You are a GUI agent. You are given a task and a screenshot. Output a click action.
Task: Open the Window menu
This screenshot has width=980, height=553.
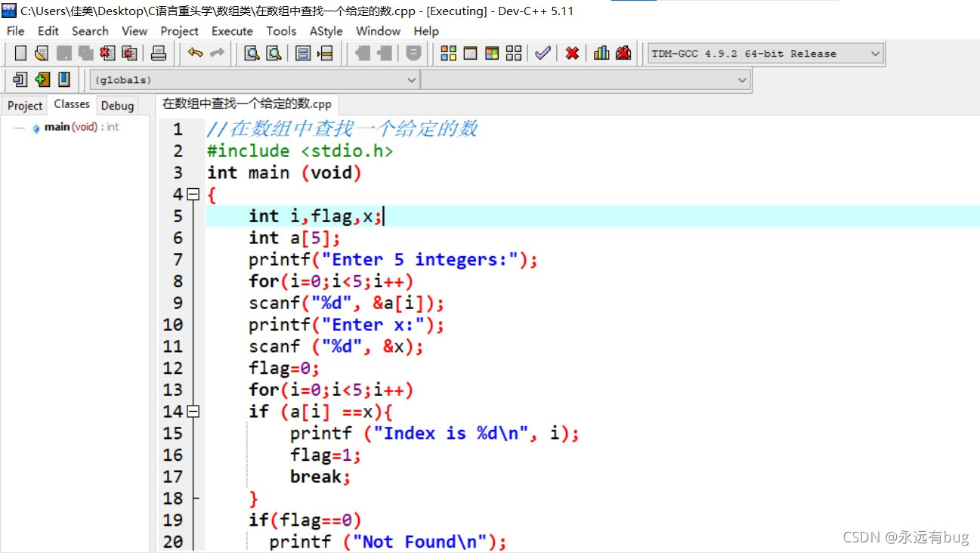[x=378, y=31]
